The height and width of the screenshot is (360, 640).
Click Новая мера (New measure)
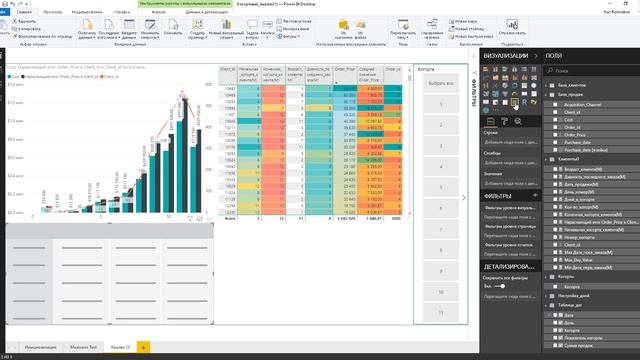(x=463, y=21)
